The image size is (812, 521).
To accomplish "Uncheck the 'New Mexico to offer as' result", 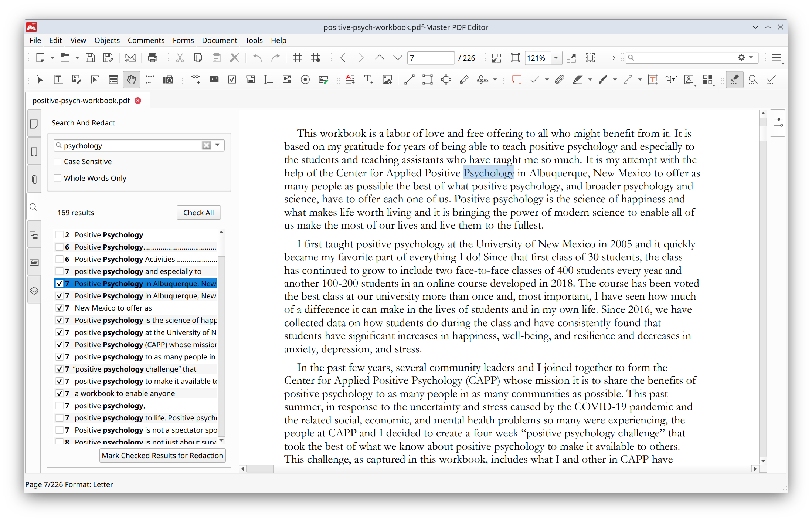I will [60, 308].
